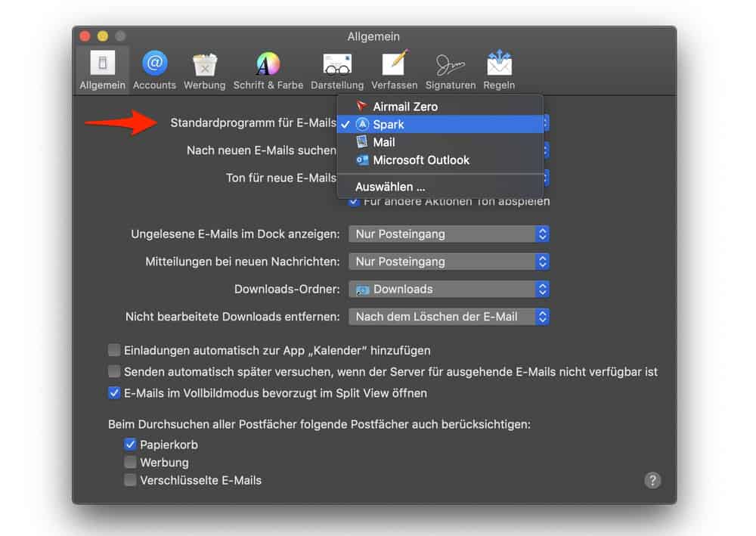
Task: Open Nicht bearbeitete Downloads entfernen dropdown
Action: 448,317
